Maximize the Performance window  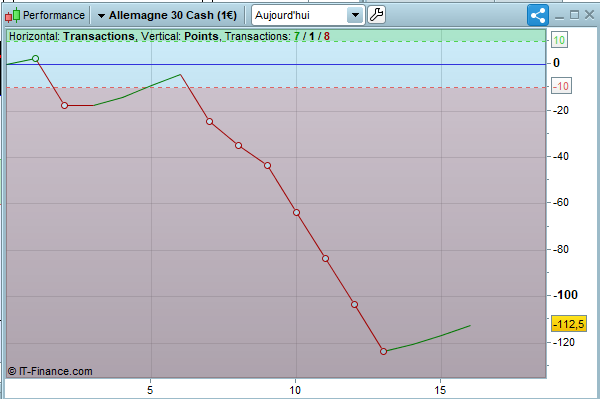click(574, 15)
